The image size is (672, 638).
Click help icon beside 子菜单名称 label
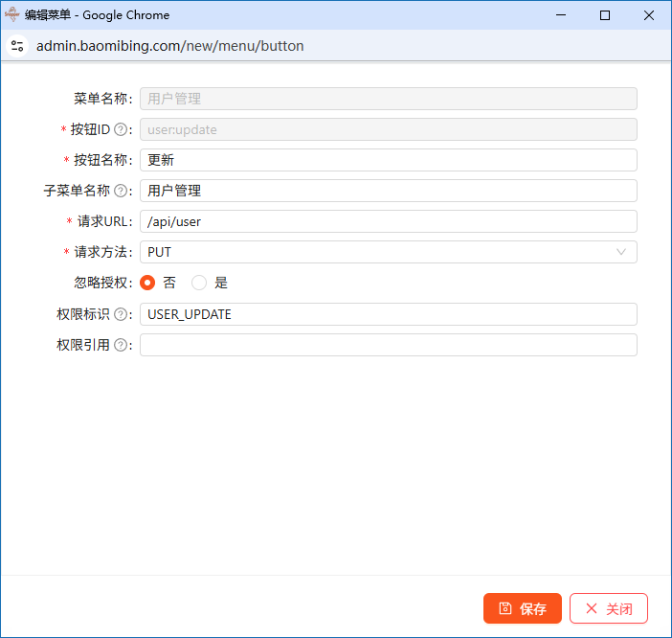[121, 191]
